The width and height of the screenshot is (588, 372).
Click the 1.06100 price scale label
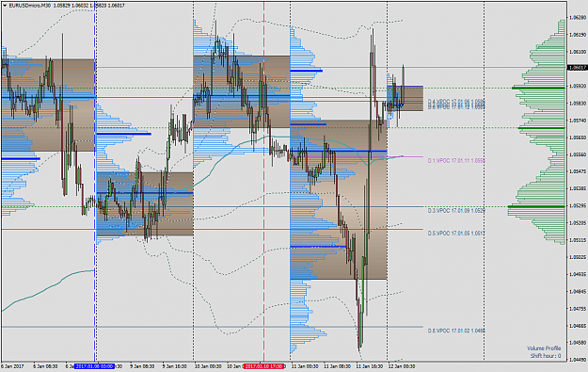[578, 52]
